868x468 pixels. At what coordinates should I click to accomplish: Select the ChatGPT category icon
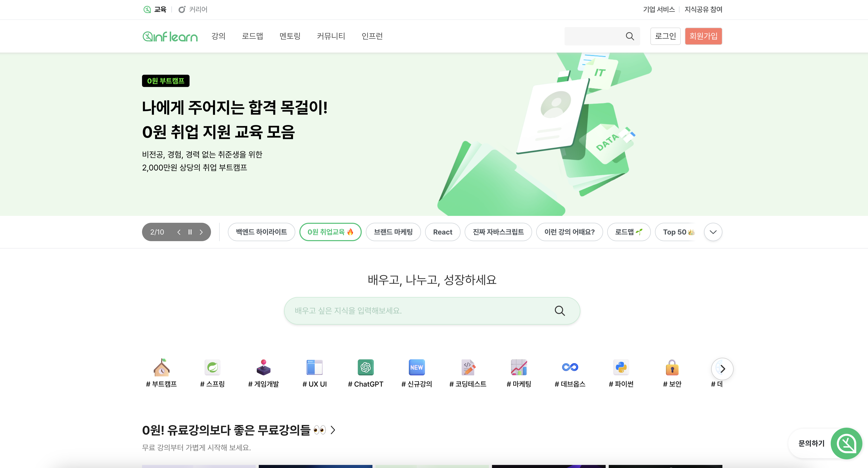pos(365,368)
